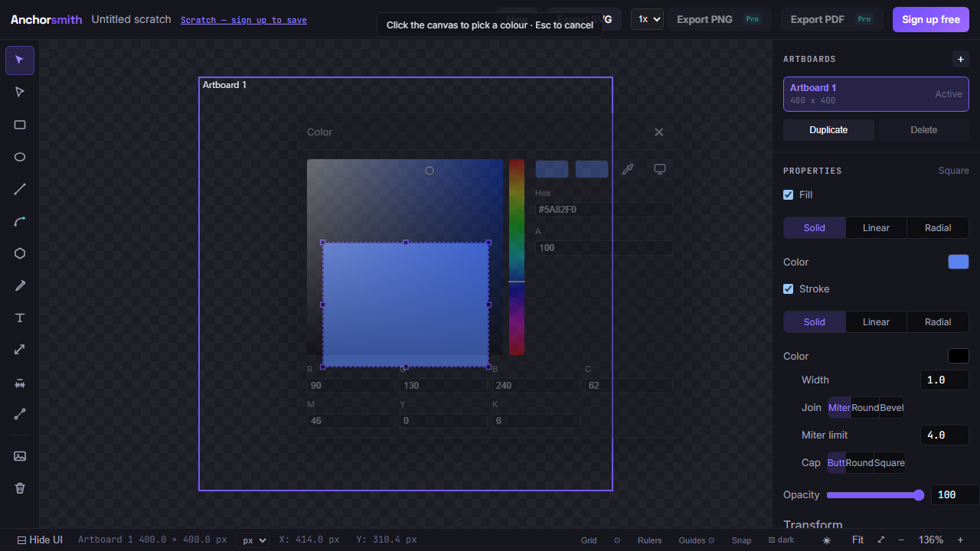
Task: Uncheck the Fill checkbox
Action: click(789, 194)
